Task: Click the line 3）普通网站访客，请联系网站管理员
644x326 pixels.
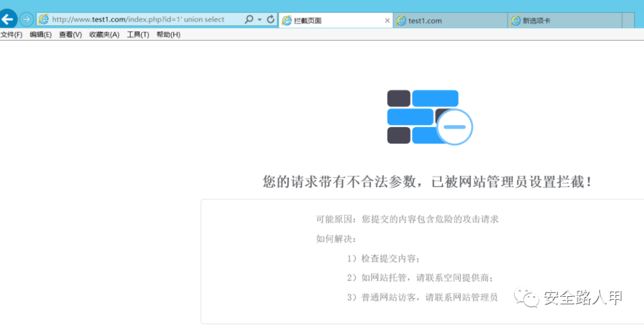Action: (422, 297)
